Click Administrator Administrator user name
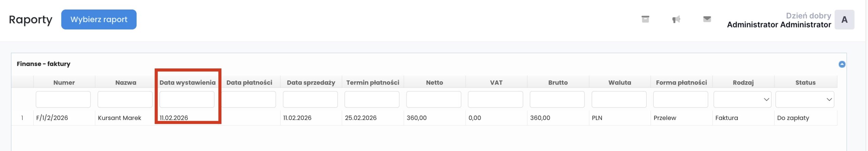 click(x=779, y=25)
